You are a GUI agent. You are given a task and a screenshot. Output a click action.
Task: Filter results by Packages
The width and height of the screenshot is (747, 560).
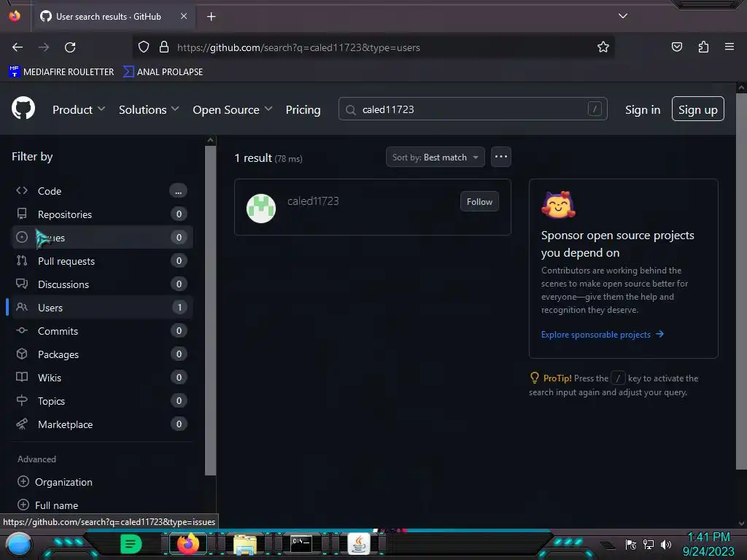click(x=101, y=354)
